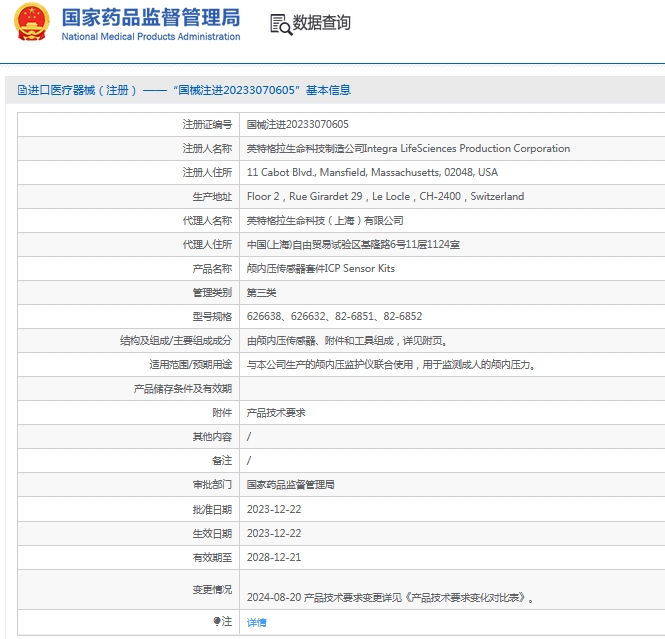Screen dimensions: 665x639
Task: Click the 结构及组成/主要组成成分 label
Action: (x=176, y=340)
